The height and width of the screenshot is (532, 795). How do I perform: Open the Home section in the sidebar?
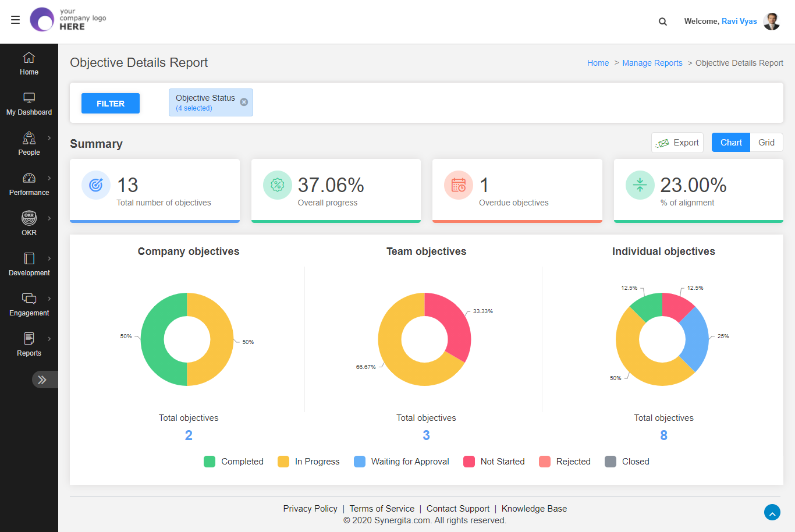29,63
